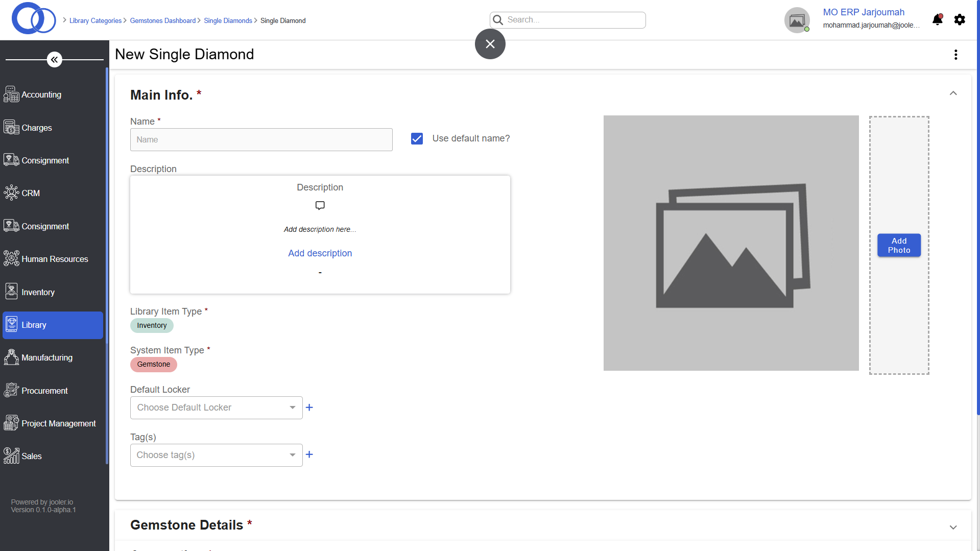Click into the Name input field

click(x=261, y=140)
